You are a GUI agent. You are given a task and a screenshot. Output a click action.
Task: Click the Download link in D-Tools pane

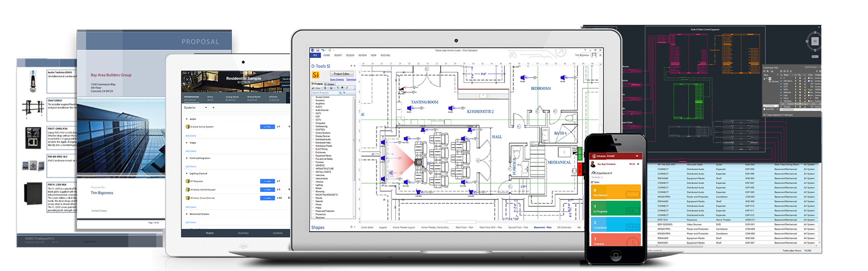click(x=351, y=79)
